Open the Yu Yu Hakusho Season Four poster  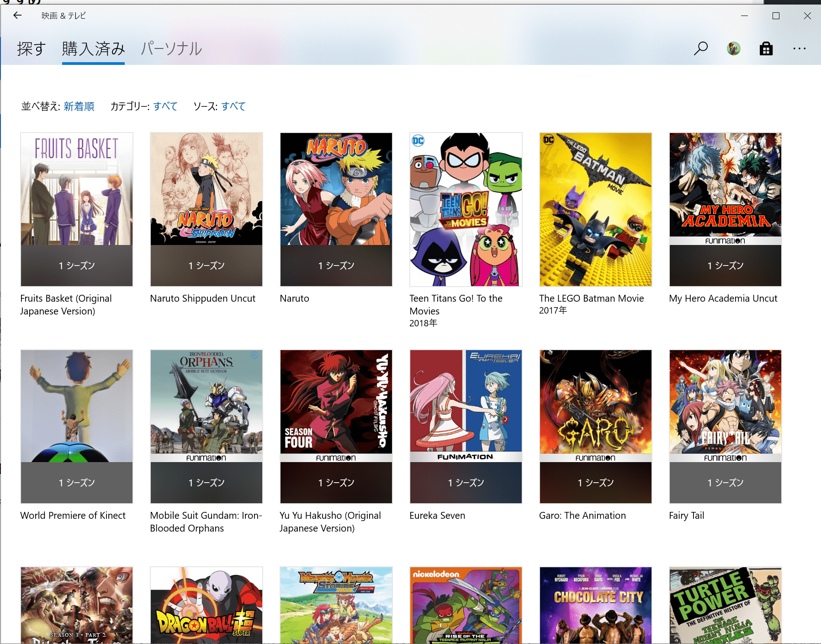336,426
